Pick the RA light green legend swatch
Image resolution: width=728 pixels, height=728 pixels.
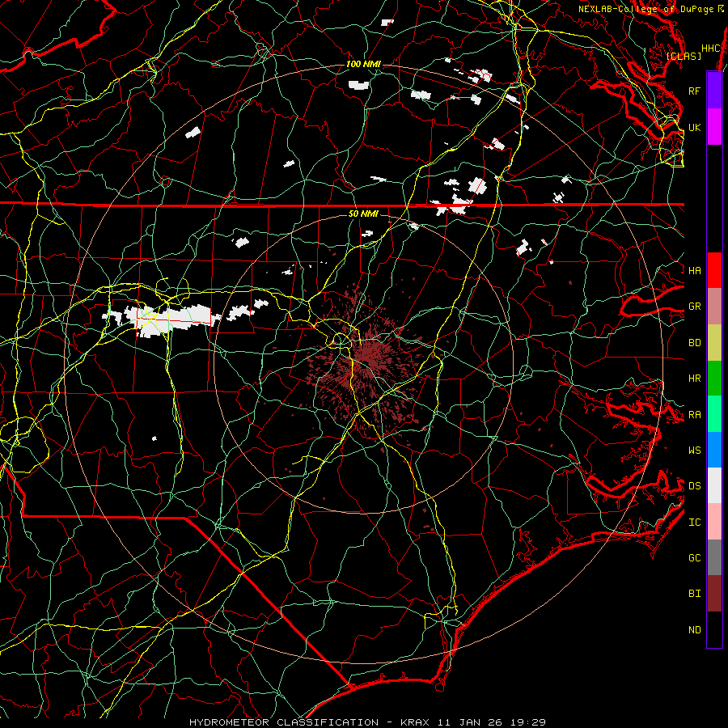tap(714, 414)
